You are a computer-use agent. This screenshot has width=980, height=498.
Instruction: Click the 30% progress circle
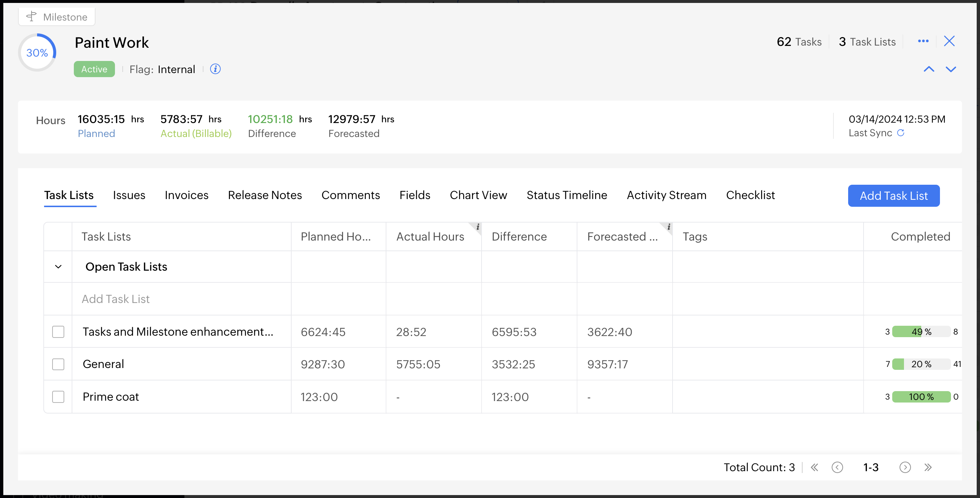[x=37, y=53]
